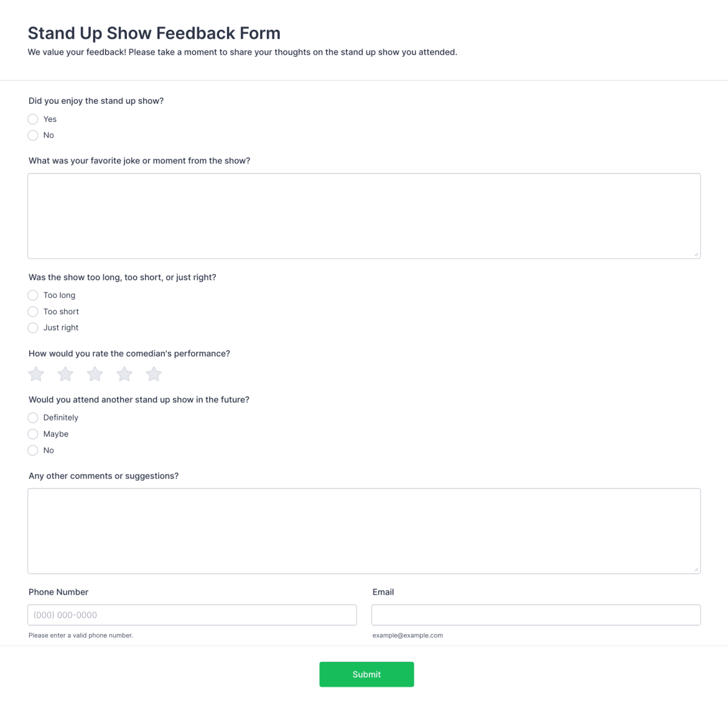The height and width of the screenshot is (708, 728).
Task: Click the favorite joke text area
Action: point(364,215)
